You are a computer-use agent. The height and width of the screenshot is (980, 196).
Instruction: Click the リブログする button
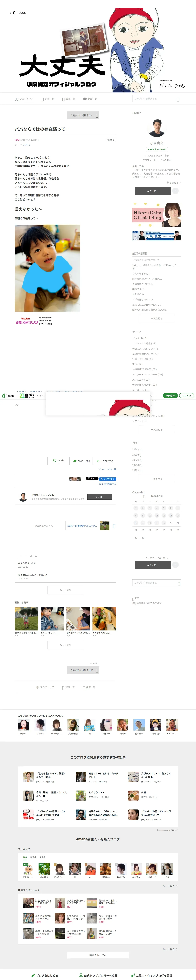(x=105, y=461)
